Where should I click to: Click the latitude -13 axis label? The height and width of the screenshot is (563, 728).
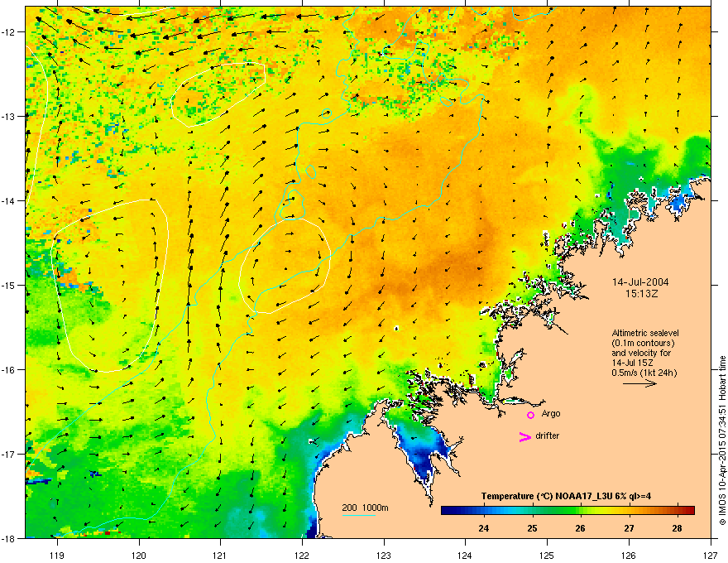[8, 117]
